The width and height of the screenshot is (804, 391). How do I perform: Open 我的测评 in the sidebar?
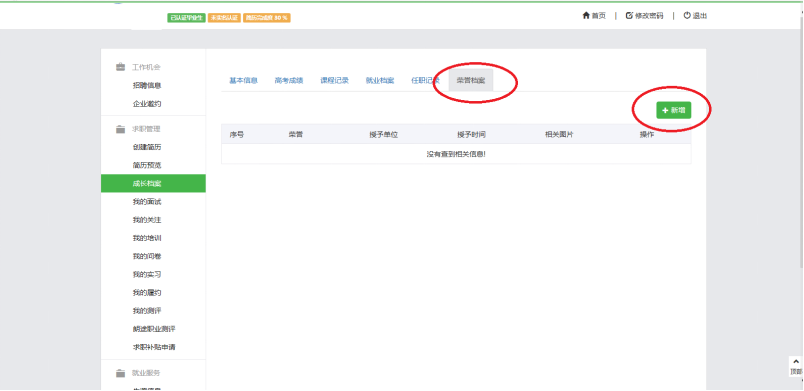(147, 311)
